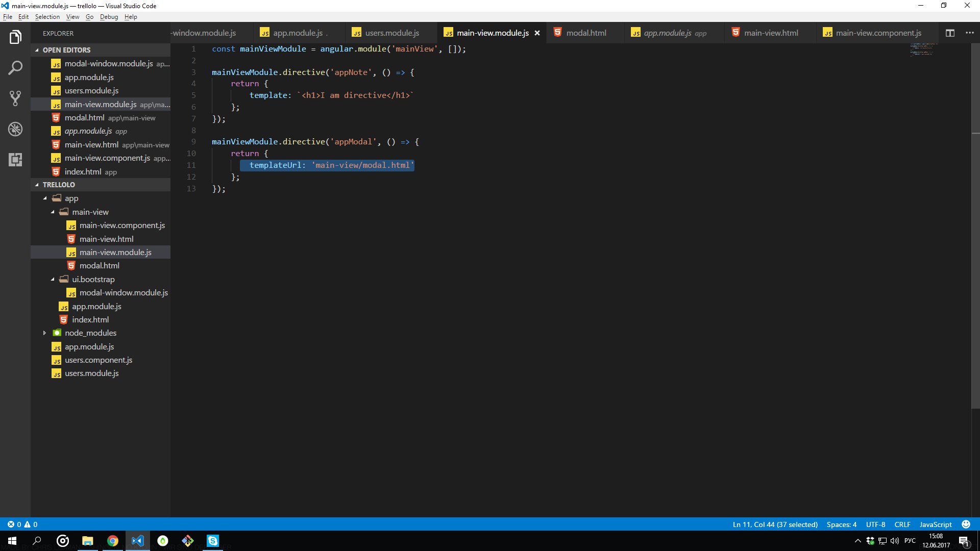Viewport: 980px width, 551px height.
Task: Open the Extensions view icon
Action: point(15,160)
